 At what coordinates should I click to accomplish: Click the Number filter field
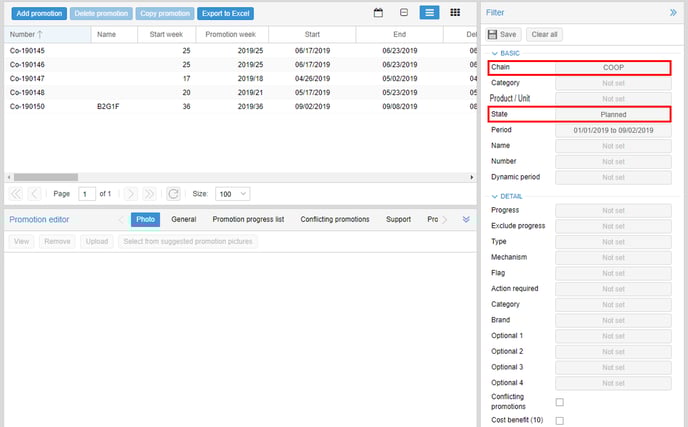coord(613,161)
